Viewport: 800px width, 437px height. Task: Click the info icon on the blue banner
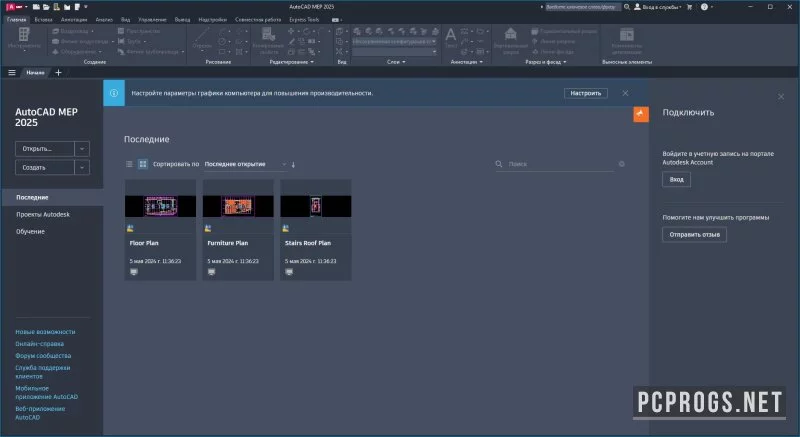pyautogui.click(x=114, y=93)
